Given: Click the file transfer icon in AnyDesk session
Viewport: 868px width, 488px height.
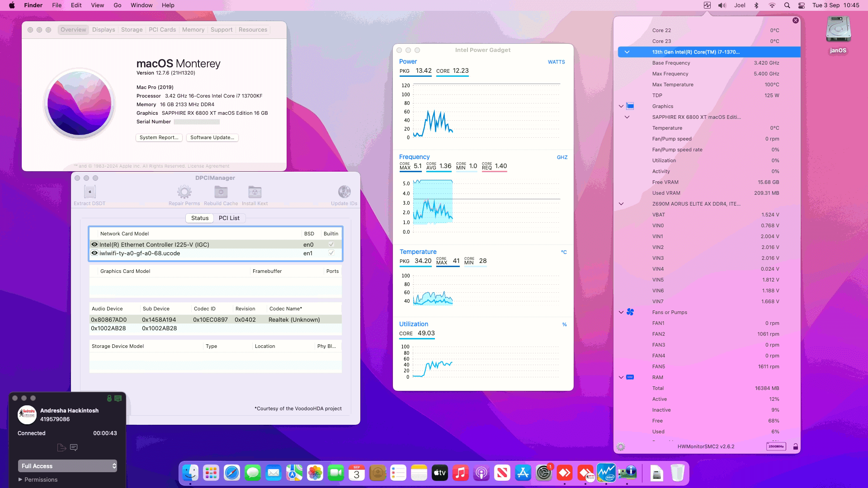Looking at the screenshot, I should [61, 447].
